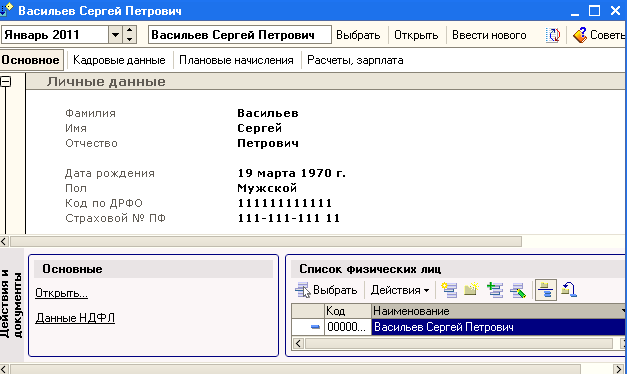Click the personal data horizontal scrollbar thumb
Screen dimensions: 627x374
point(266,241)
